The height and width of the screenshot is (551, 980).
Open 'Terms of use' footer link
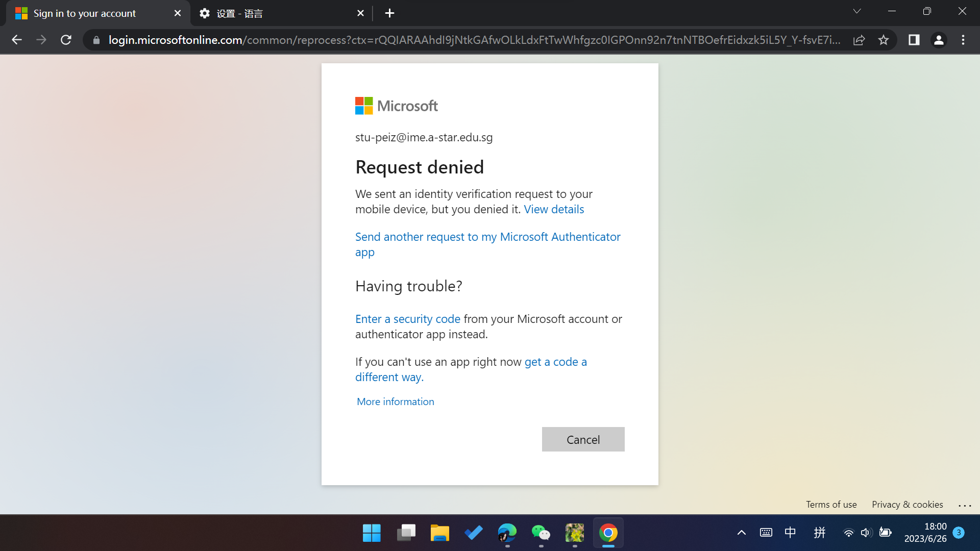(831, 505)
